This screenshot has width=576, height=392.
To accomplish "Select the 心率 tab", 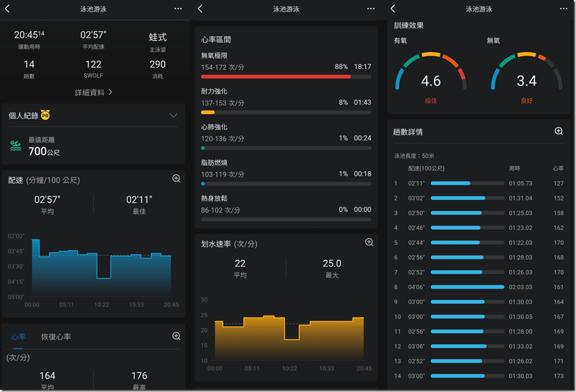I will [x=18, y=337].
